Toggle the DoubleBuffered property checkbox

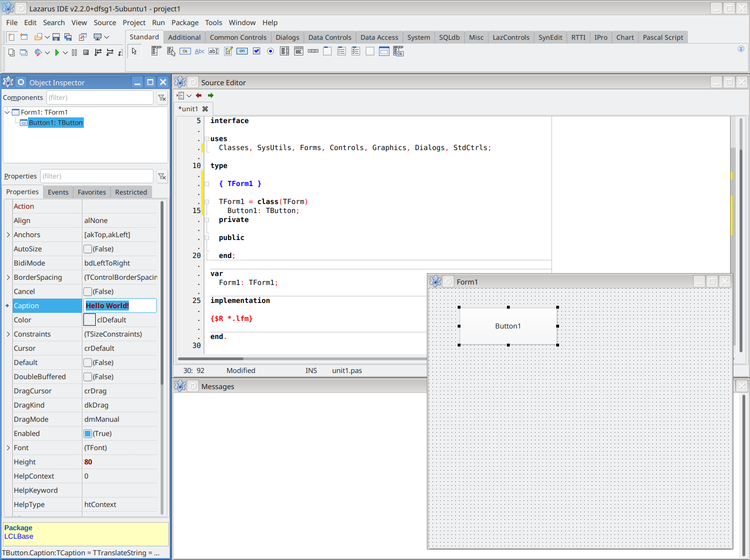pyautogui.click(x=88, y=377)
